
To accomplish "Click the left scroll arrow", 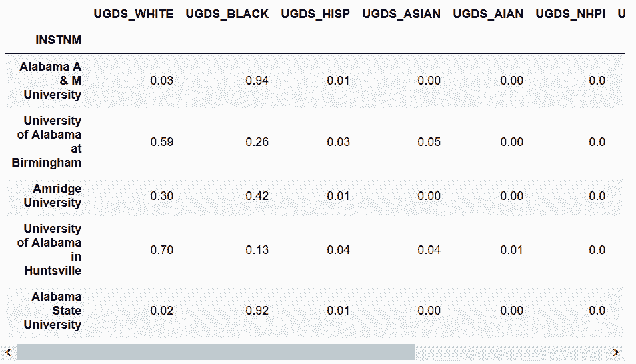I will tap(8, 352).
